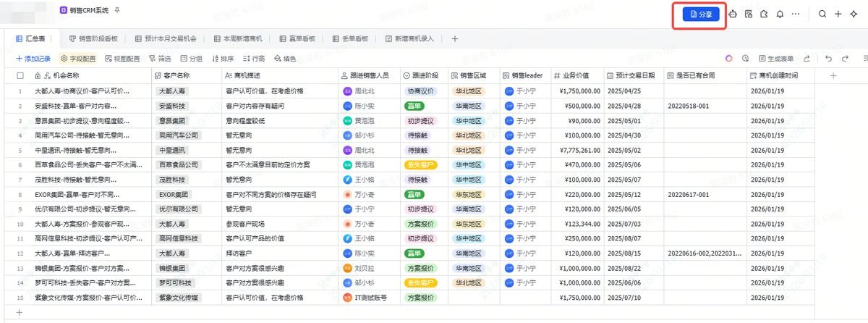Click the export share-arrow icon in toolbar

[x=807, y=59]
